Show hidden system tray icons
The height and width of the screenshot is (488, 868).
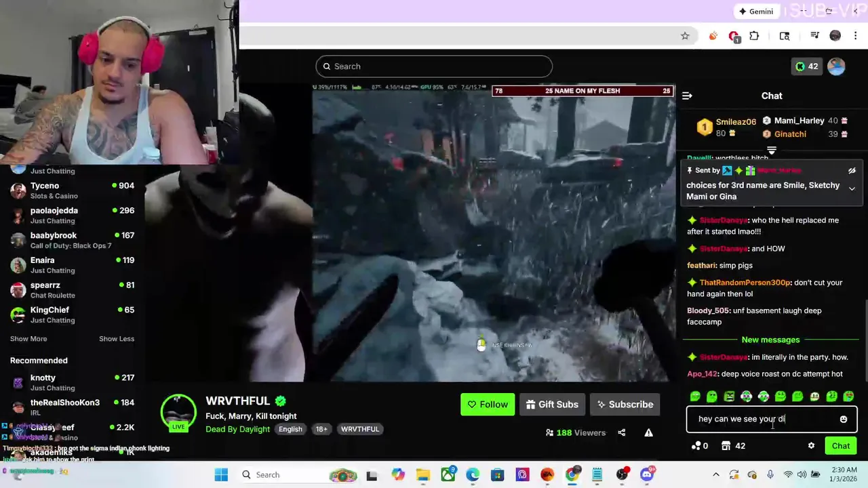click(715, 475)
